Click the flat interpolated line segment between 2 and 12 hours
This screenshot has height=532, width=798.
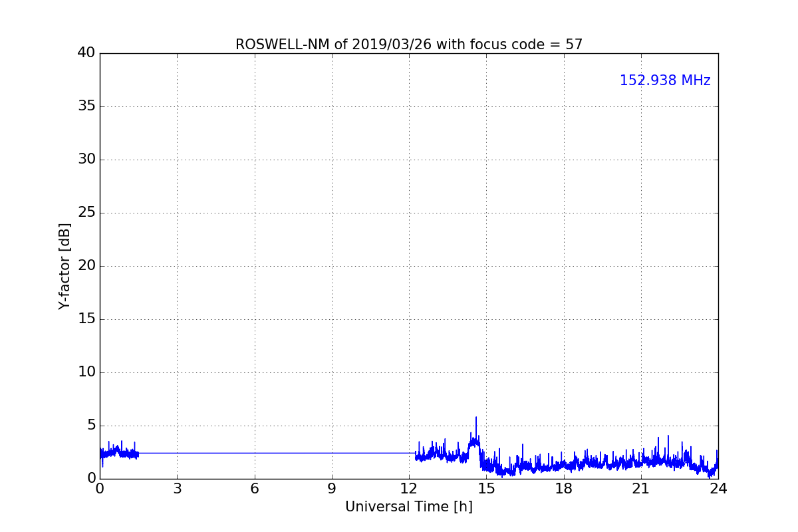277,453
